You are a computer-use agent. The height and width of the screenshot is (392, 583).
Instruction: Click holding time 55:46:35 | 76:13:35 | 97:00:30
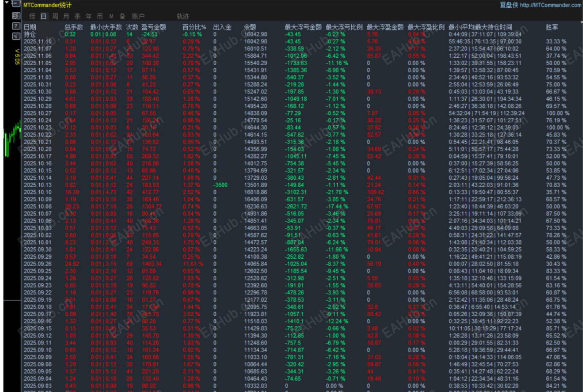click(x=485, y=42)
